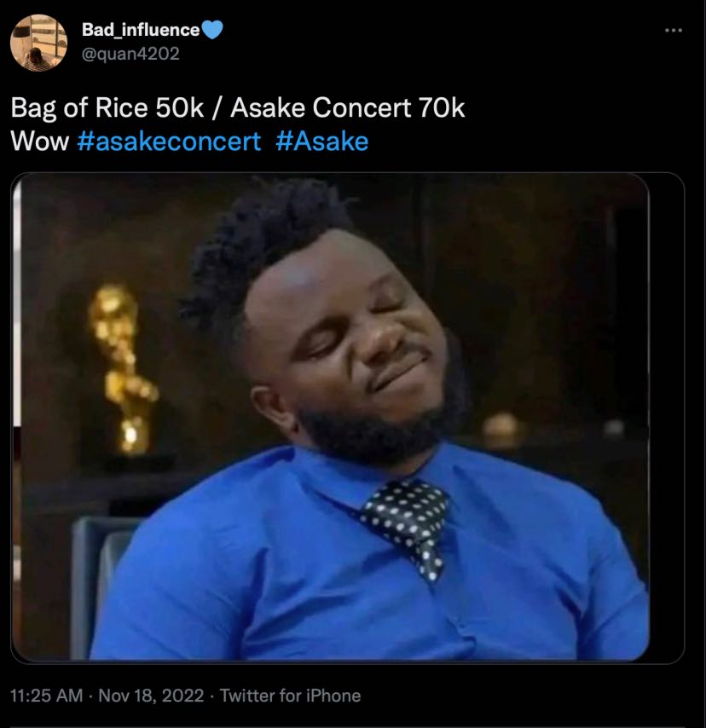Click the blue heart emoji beside username

pyautogui.click(x=212, y=30)
